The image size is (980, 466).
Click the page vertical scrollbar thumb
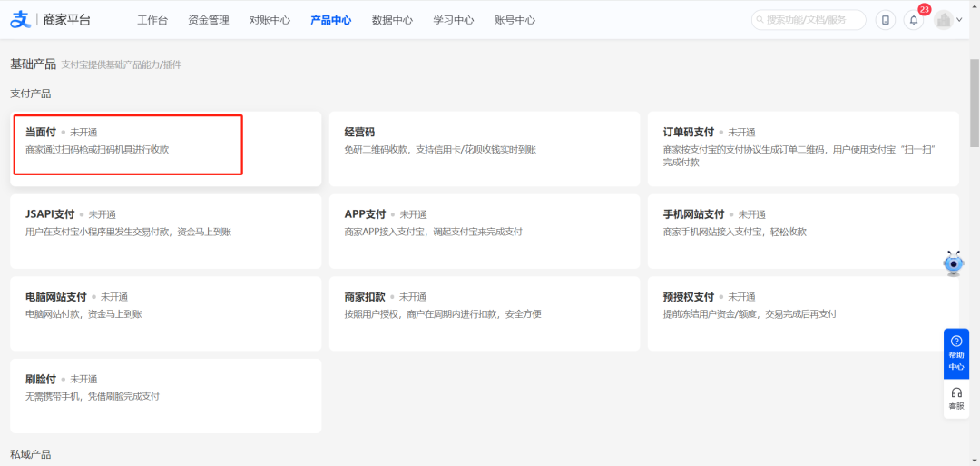click(x=975, y=104)
